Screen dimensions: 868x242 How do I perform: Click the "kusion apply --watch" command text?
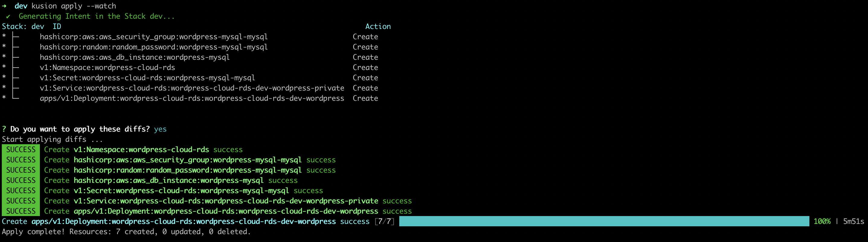(x=73, y=6)
